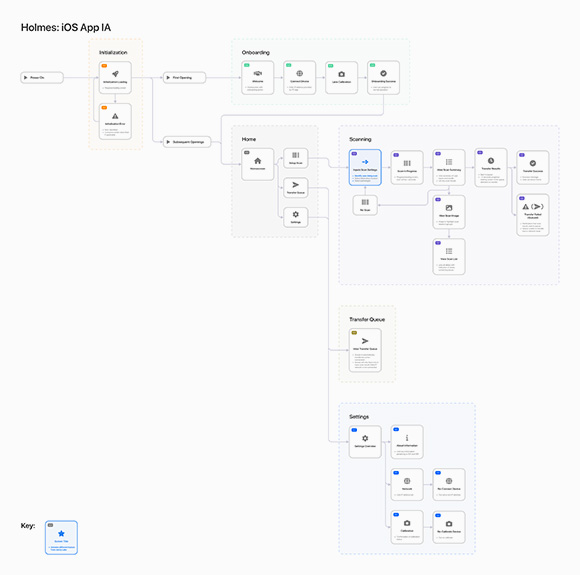The image size is (580, 575).
Task: Click the blue star icon in the Key
Action: pyautogui.click(x=61, y=533)
